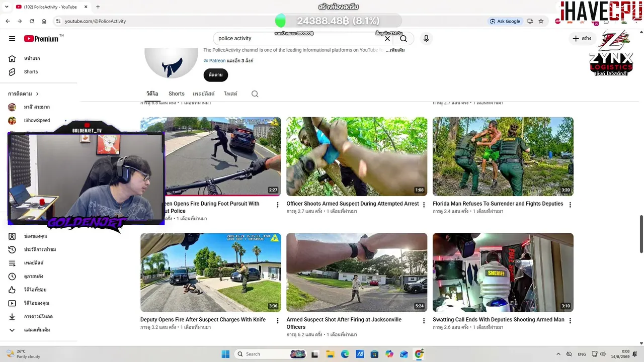
Task: Open Playlists (เพลย์ลิสต์) in the sidebar
Action: (x=33, y=263)
